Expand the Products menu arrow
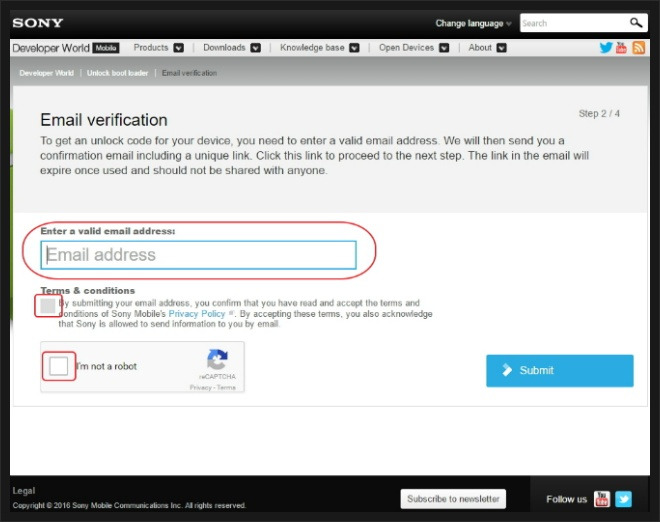This screenshot has width=660, height=522. pos(178,48)
